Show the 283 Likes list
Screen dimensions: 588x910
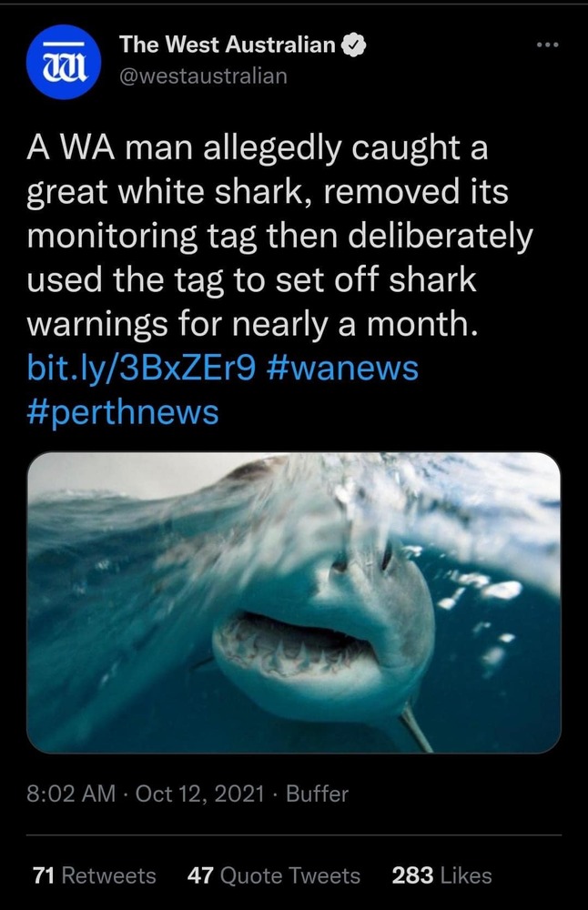point(441,875)
